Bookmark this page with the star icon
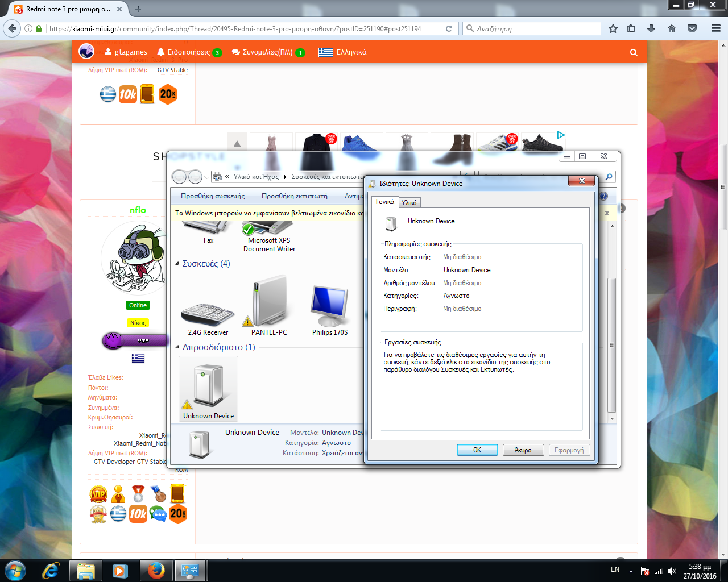 click(613, 28)
